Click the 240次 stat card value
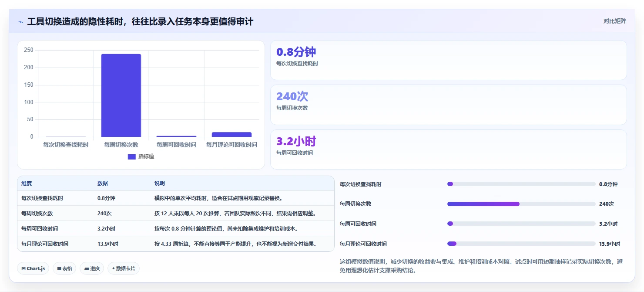This screenshot has height=292, width=644. coord(292,96)
